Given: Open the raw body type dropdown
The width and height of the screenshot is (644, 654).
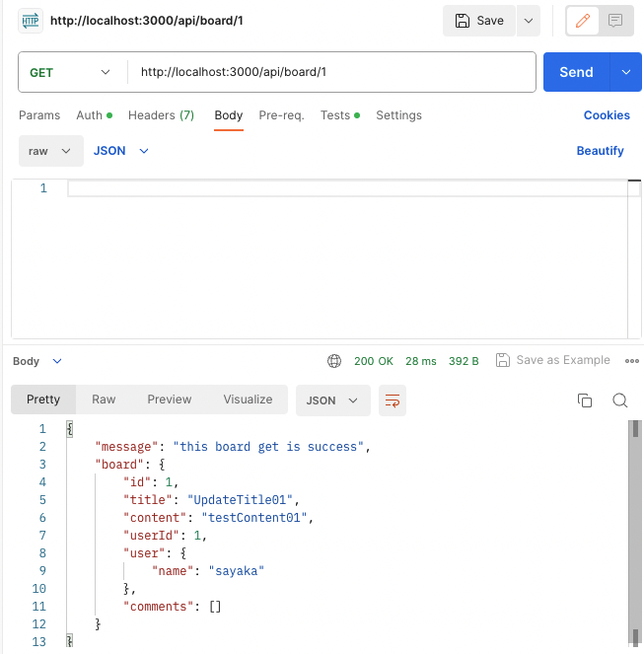Looking at the screenshot, I should 51,151.
